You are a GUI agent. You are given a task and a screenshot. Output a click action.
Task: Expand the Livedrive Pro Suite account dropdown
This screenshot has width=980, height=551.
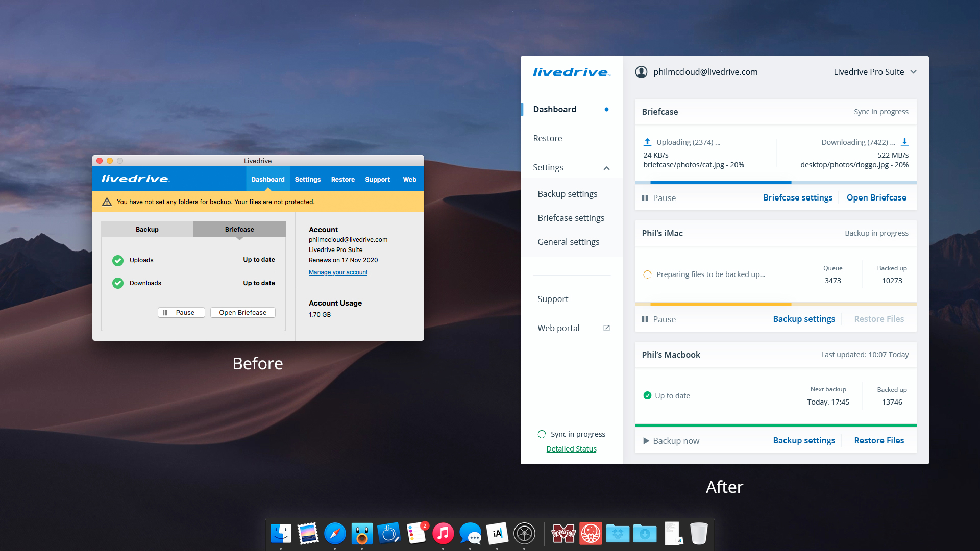click(875, 72)
